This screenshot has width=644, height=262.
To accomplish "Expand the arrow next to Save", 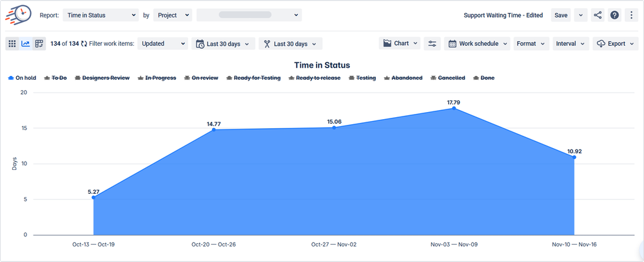I will (580, 15).
